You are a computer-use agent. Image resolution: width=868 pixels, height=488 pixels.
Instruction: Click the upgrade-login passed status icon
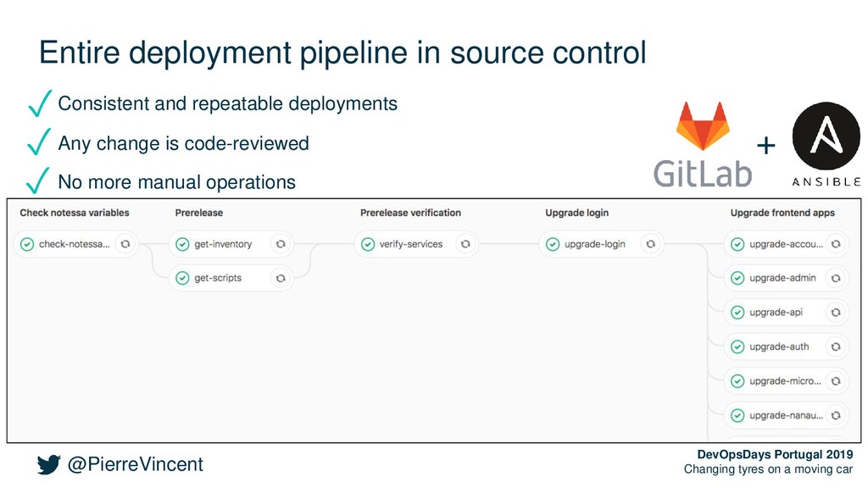tap(553, 245)
